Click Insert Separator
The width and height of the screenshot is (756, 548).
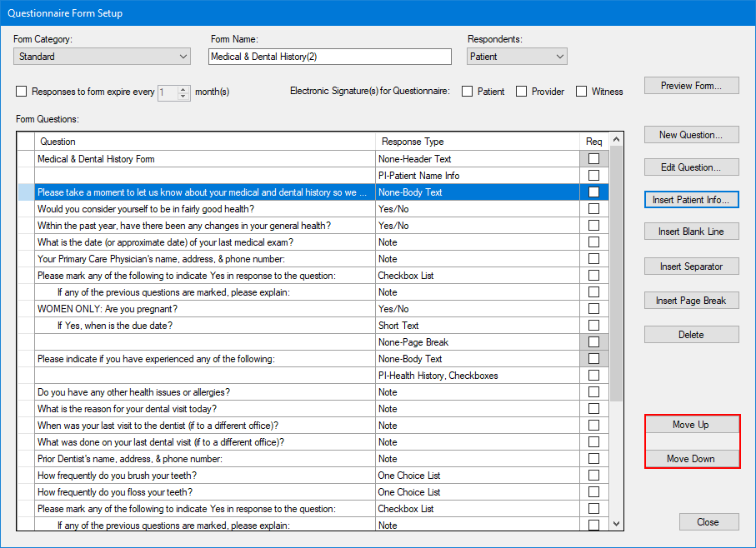691,266
